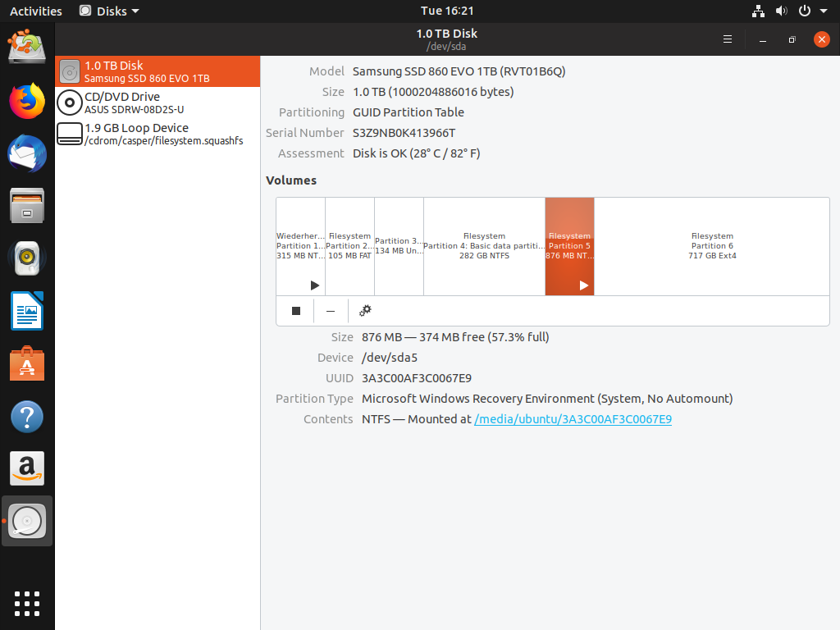Unmount the selected partition with stop button
The image size is (840, 630).
295,311
